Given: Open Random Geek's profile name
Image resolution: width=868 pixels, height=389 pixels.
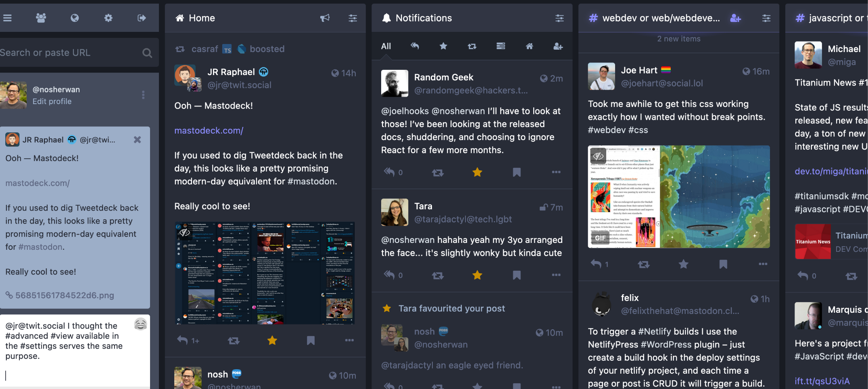Looking at the screenshot, I should point(444,77).
